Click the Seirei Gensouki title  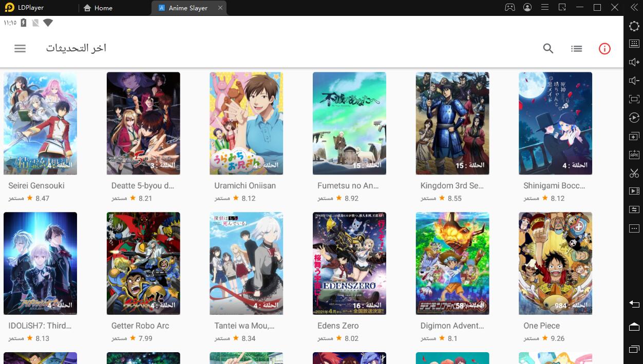click(x=36, y=185)
